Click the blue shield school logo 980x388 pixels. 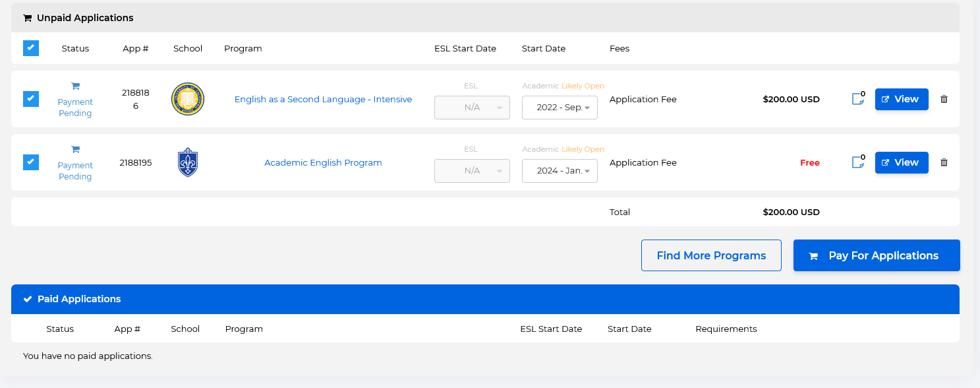(188, 162)
